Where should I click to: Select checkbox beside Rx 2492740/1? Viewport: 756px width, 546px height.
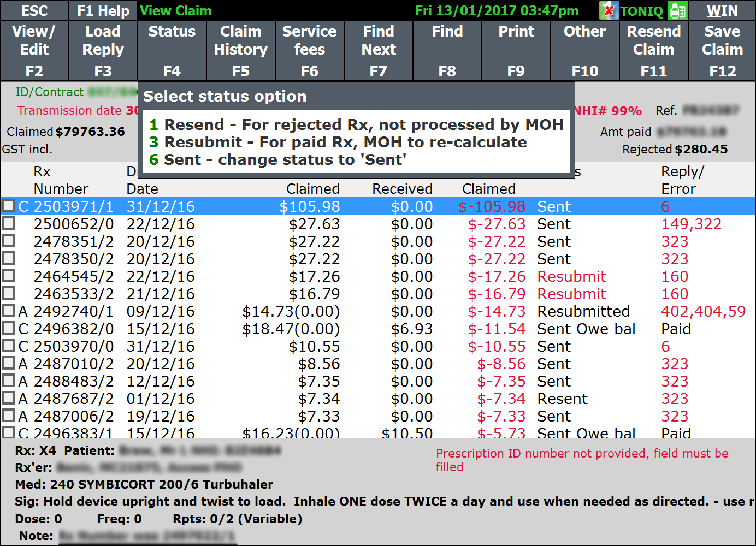coord(9,311)
